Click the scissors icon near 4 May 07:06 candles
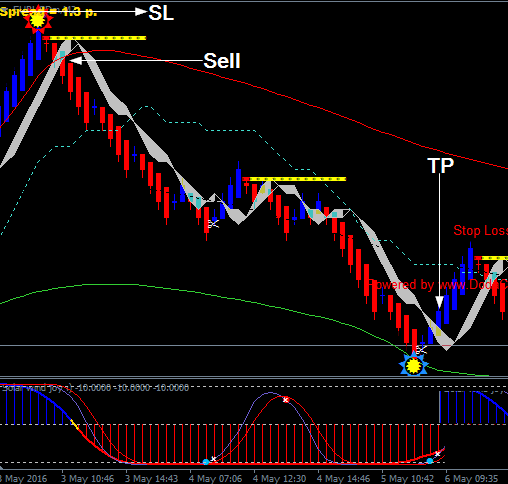508x484 pixels. point(213,223)
